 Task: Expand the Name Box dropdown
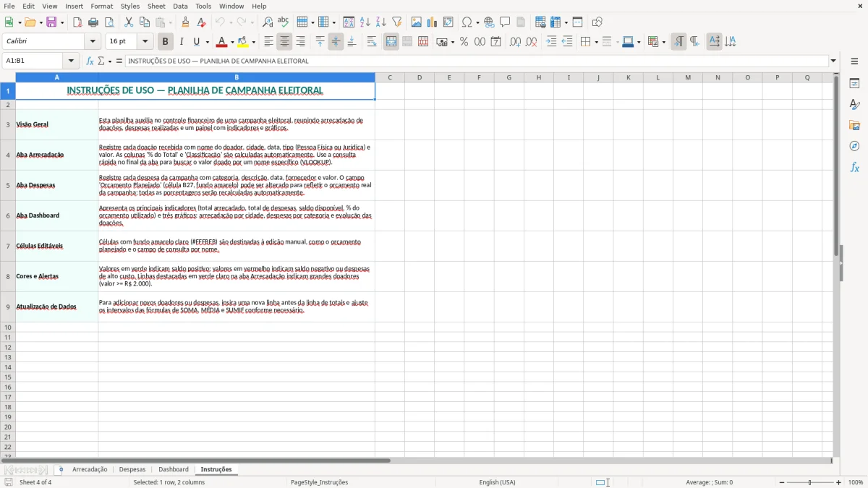pos(71,61)
